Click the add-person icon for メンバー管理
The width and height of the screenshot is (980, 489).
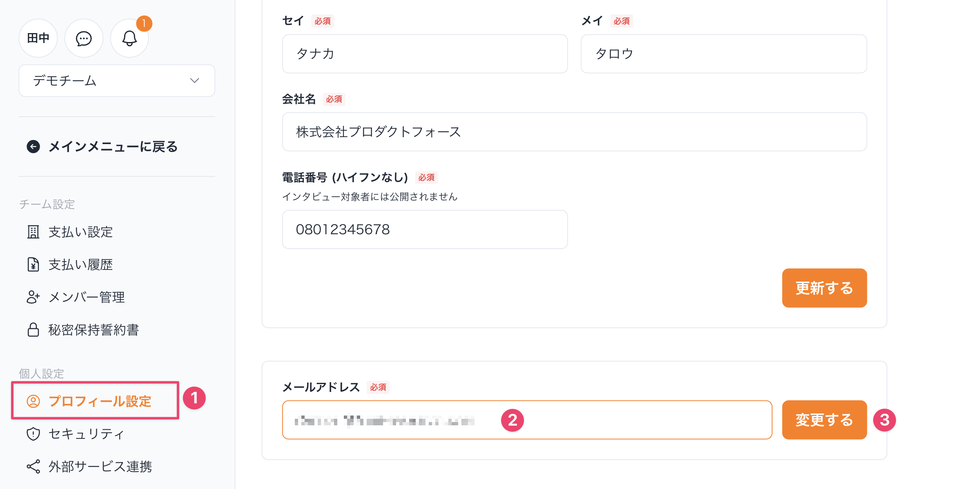point(33,297)
